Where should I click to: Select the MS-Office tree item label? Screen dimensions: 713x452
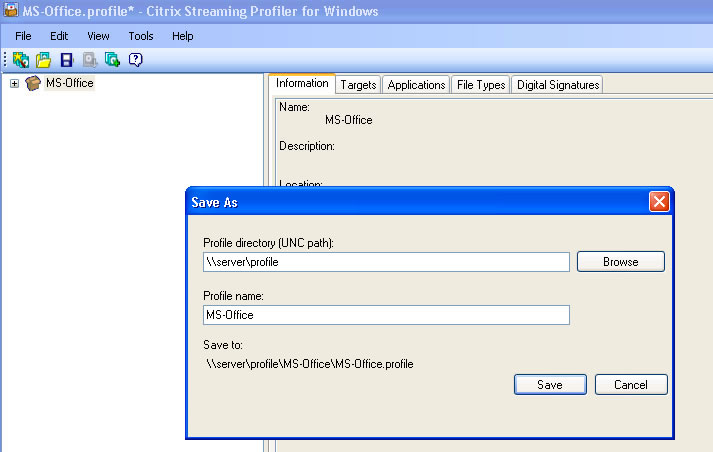coord(70,83)
